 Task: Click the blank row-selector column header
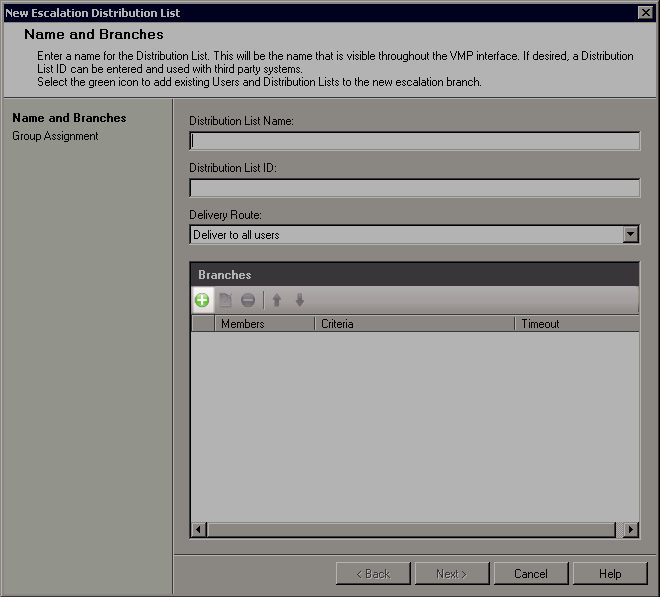pyautogui.click(x=203, y=324)
